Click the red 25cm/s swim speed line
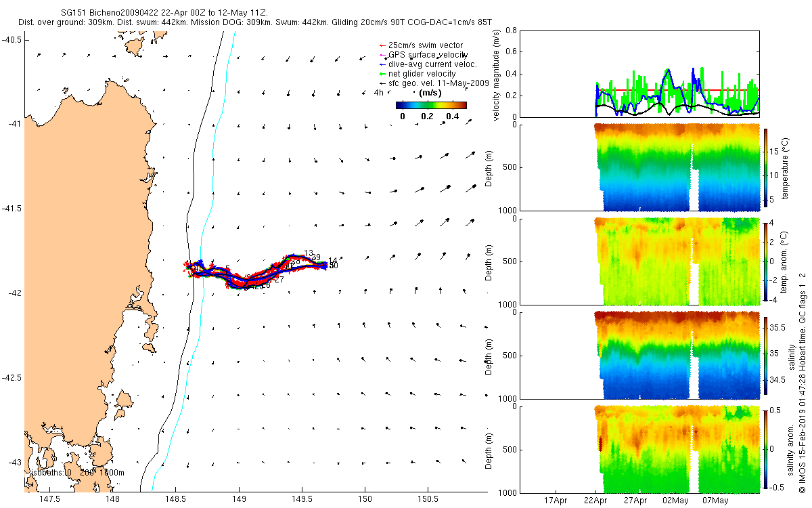 tap(678, 90)
